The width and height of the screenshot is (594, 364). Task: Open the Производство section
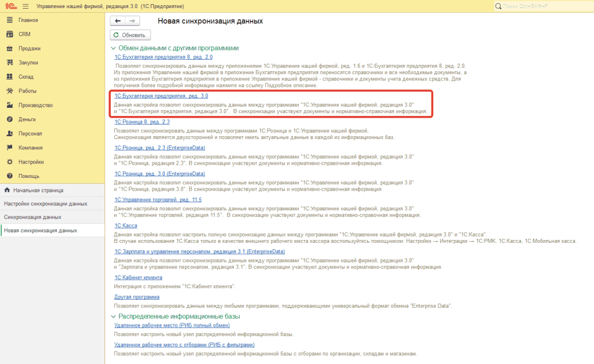tap(32, 105)
